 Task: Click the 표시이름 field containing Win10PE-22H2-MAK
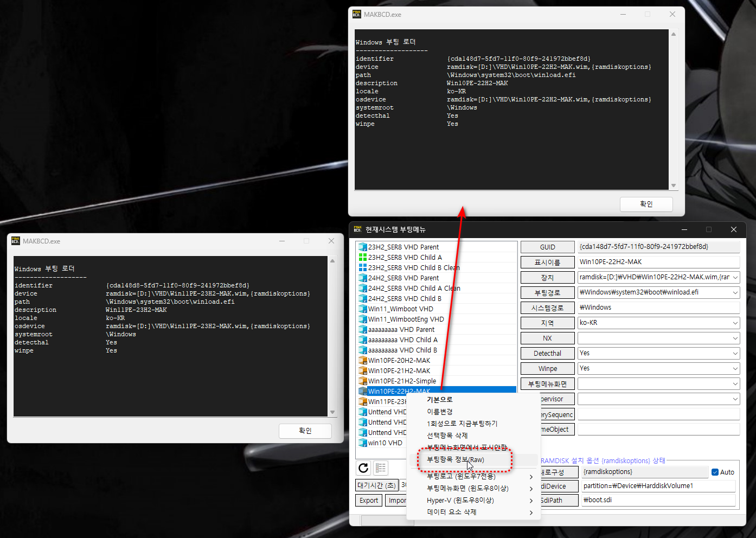[658, 262]
